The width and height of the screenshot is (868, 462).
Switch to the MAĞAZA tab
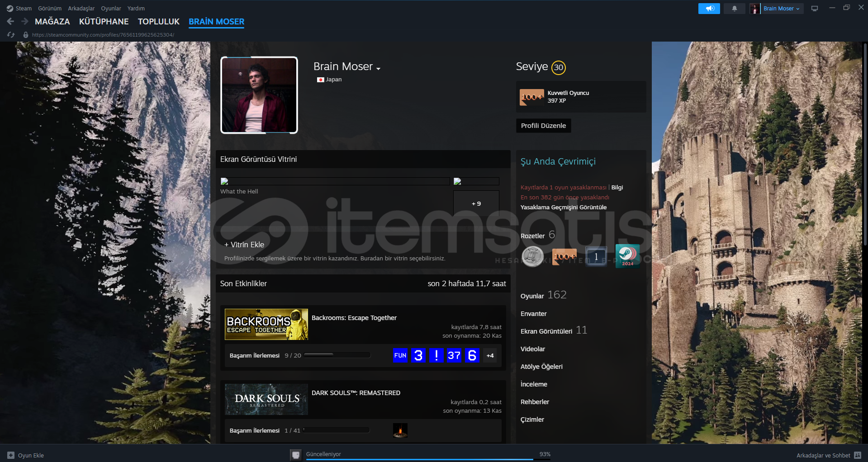coord(52,22)
